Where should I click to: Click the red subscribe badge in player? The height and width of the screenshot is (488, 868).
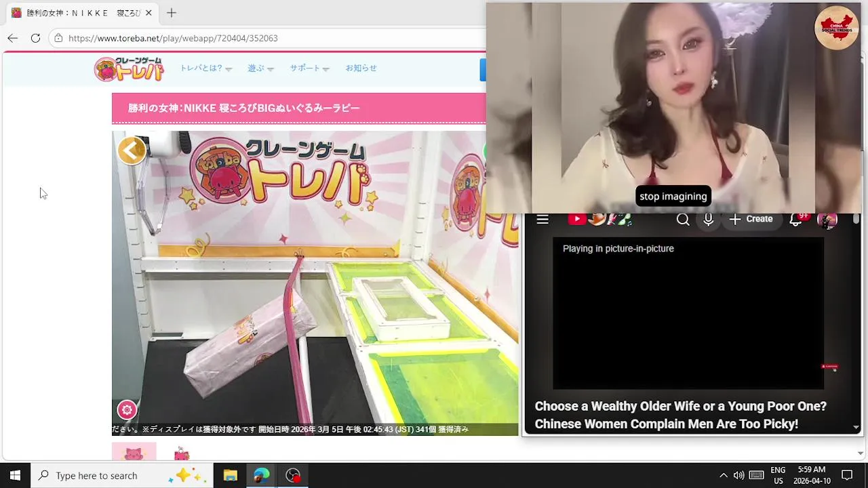click(x=830, y=367)
